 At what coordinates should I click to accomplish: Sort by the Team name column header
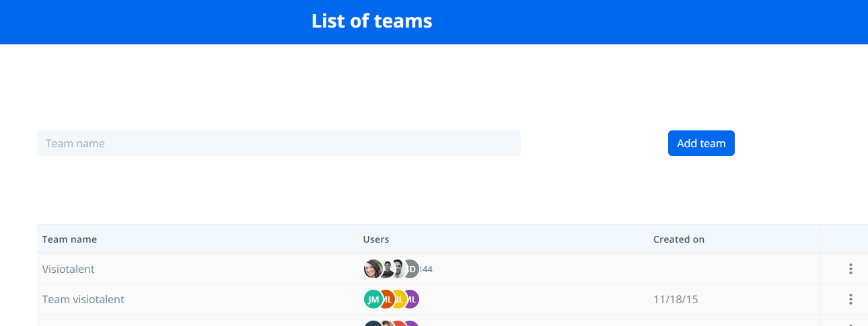click(x=69, y=239)
